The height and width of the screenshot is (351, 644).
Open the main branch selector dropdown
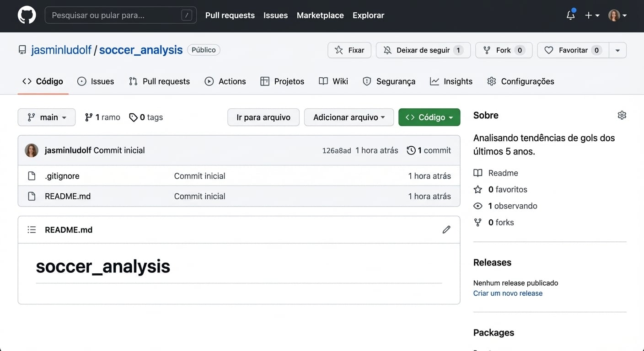pos(47,117)
